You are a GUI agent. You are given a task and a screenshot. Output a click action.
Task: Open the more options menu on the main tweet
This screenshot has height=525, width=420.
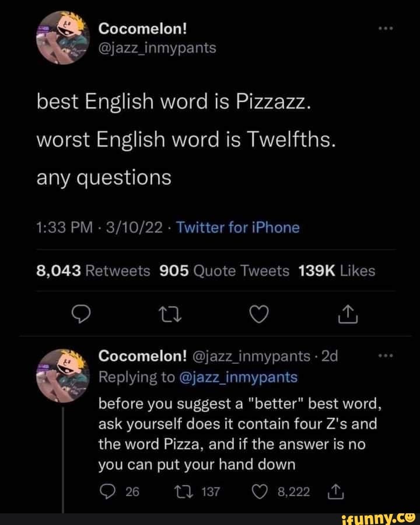[x=385, y=27]
